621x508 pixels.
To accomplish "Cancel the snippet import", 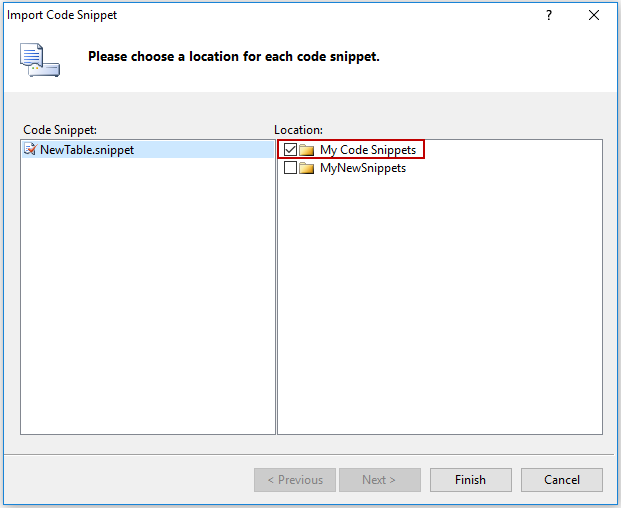I will (561, 480).
